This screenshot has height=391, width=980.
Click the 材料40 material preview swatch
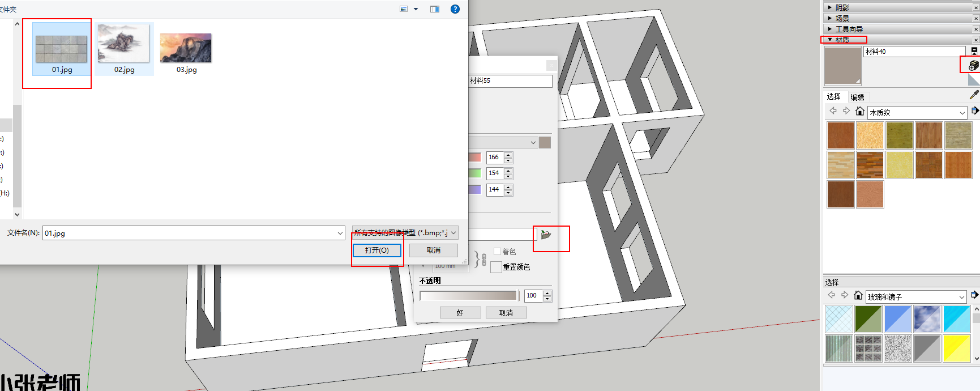842,66
